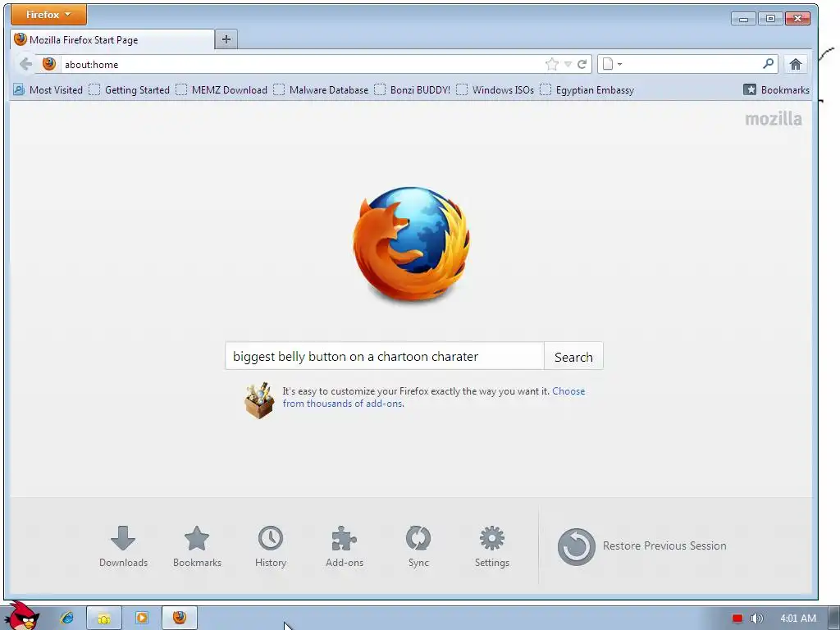Open the Angry Birds Start button
840x630 pixels.
point(22,617)
